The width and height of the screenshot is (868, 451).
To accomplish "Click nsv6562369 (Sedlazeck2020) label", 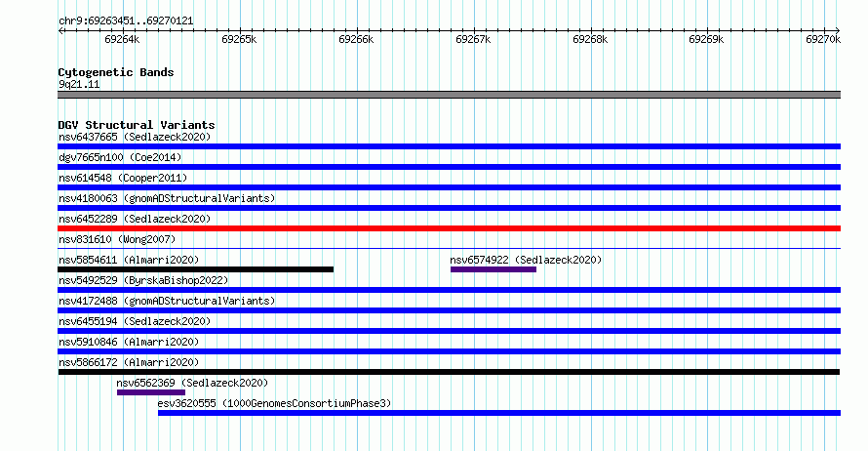I will 192,383.
